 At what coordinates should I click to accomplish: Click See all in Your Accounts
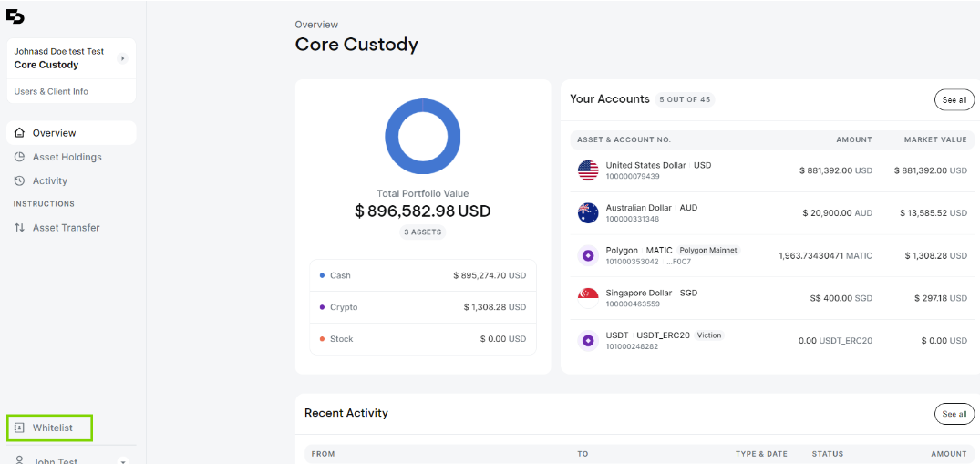pos(954,99)
